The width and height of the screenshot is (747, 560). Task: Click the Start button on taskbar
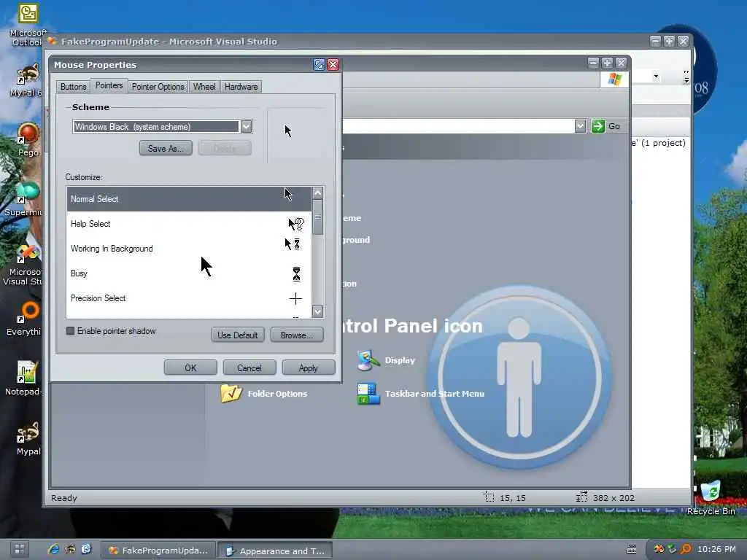click(20, 549)
